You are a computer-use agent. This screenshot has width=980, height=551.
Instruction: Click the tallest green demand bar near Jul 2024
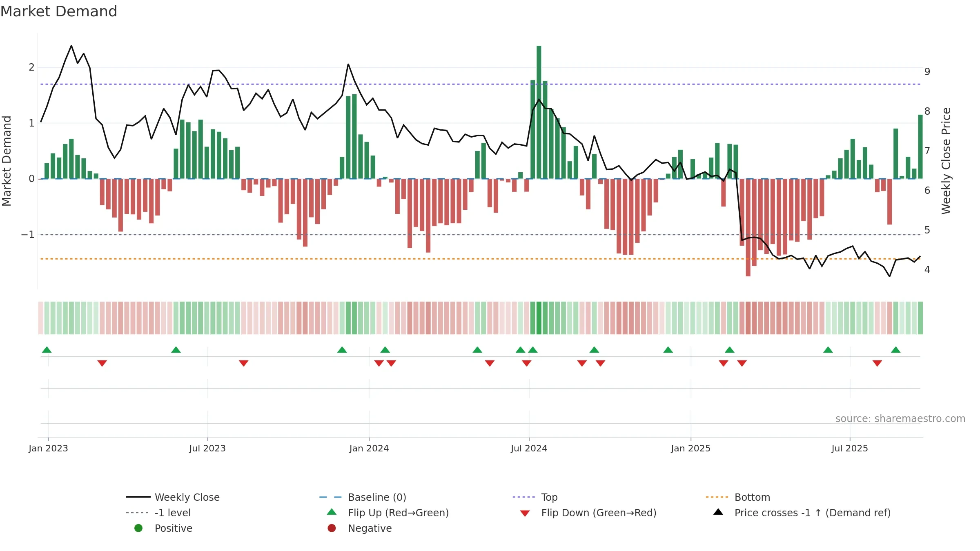(539, 112)
